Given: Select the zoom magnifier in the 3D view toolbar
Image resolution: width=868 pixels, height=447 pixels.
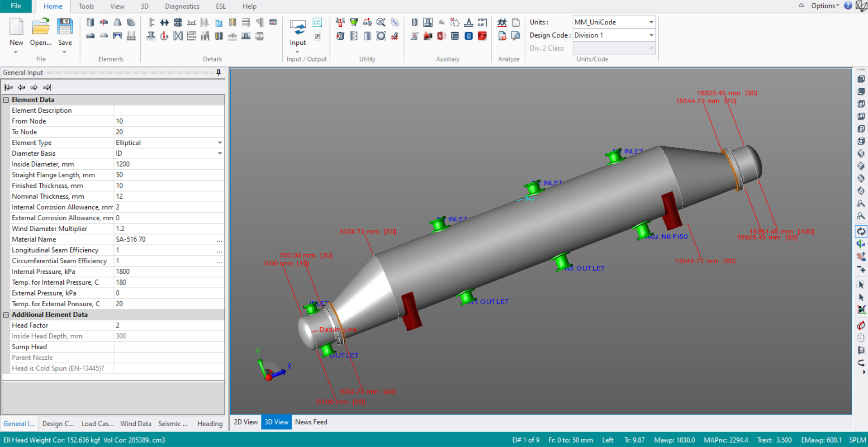Looking at the screenshot, I should click(x=861, y=204).
